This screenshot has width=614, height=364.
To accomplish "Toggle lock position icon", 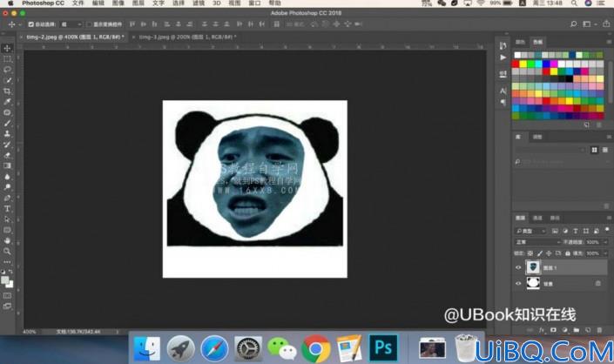I will pos(549,253).
